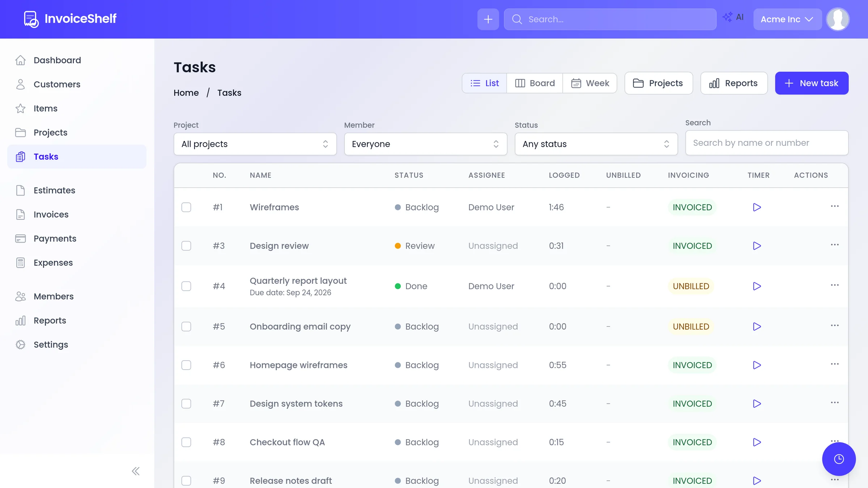The image size is (868, 488).
Task: Switch to Week view tab
Action: 590,83
